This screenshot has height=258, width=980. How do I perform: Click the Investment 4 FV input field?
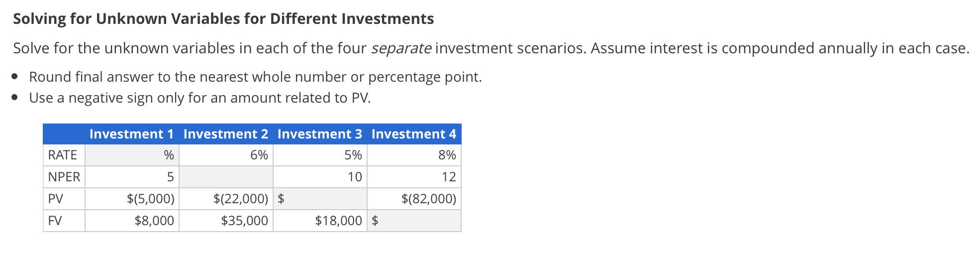click(x=419, y=221)
